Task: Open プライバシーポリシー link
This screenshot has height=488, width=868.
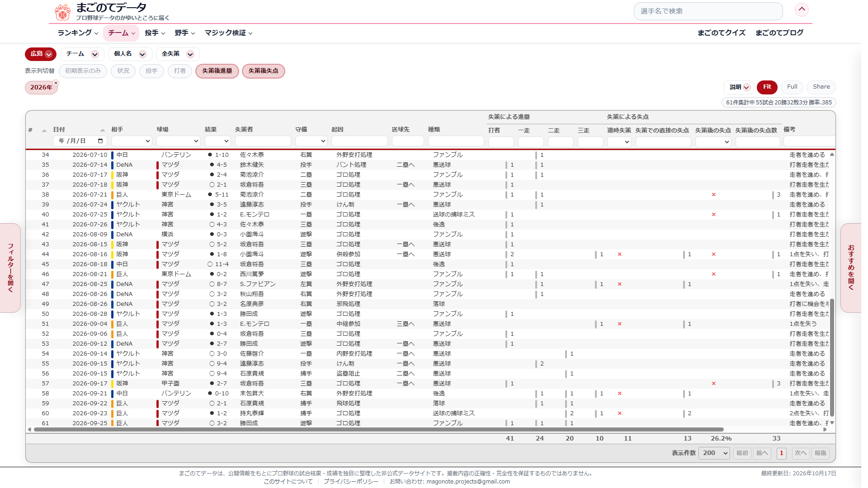Action: [351, 482]
